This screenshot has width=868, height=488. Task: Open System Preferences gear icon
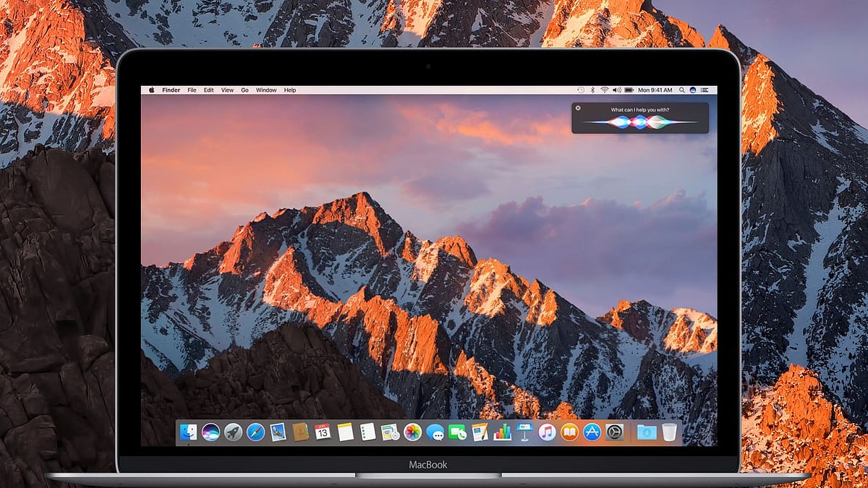(614, 432)
